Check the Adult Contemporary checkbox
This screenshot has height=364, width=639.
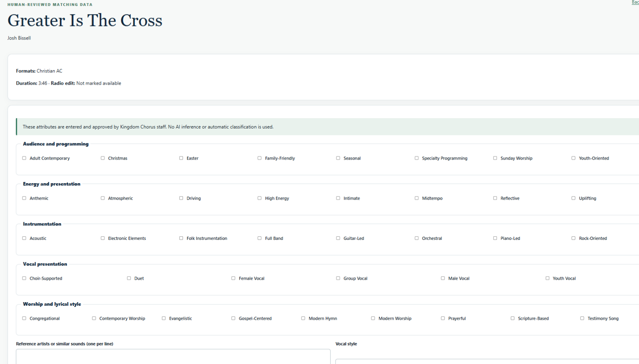[x=24, y=158]
